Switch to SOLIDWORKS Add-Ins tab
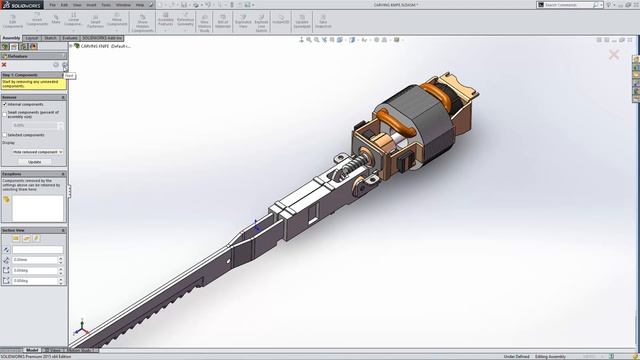Image resolution: width=640 pixels, height=360 pixels. [x=102, y=38]
